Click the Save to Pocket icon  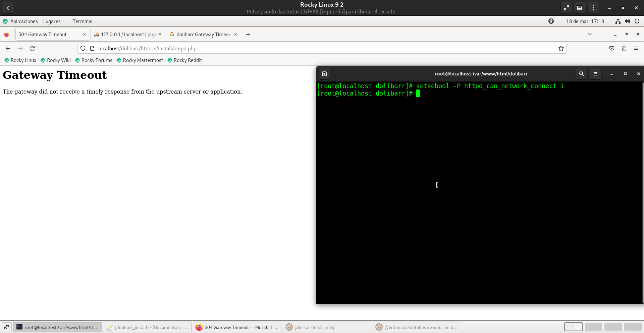pos(612,49)
